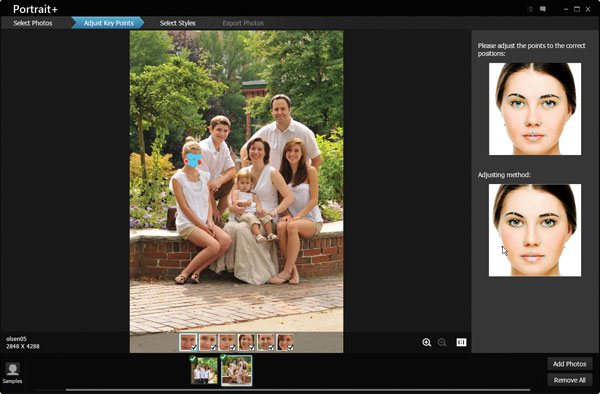Select the seated family photo in the filmstrip

[236, 371]
